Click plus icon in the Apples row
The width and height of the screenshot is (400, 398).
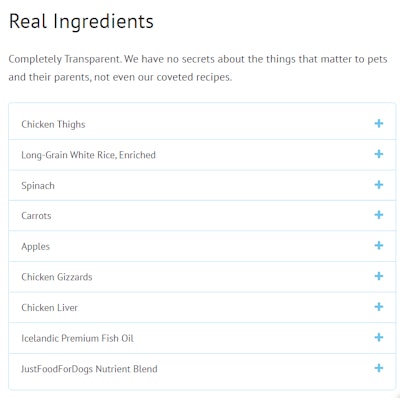pyautogui.click(x=379, y=246)
